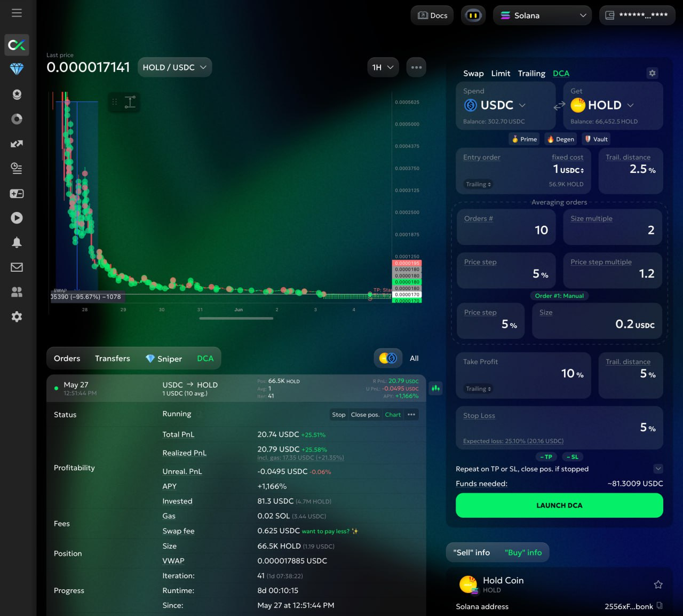Click Close pos. button
This screenshot has height=616, width=683.
pos(365,415)
